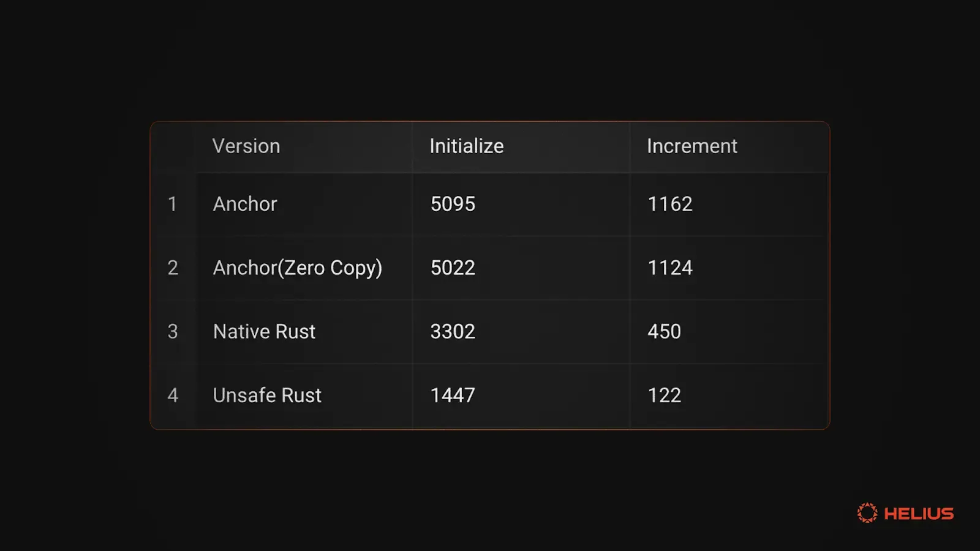Click row number 4
The width and height of the screenshot is (980, 551).
(173, 395)
